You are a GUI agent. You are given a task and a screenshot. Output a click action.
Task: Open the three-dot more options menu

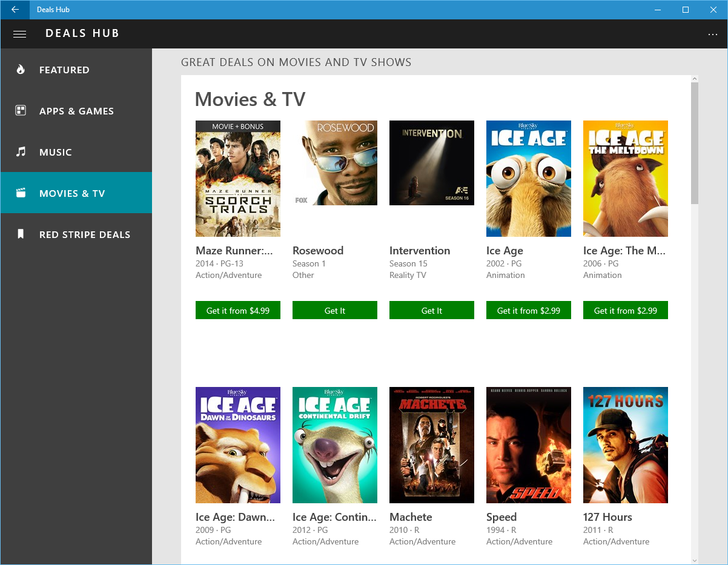(x=712, y=34)
